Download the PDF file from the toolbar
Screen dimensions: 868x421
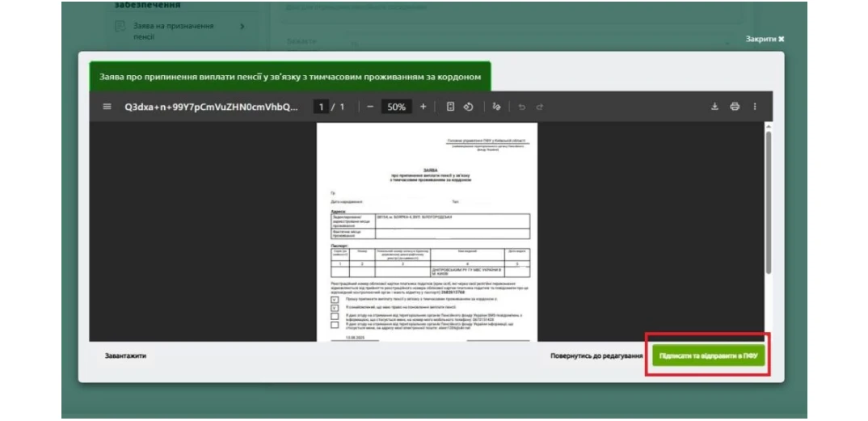(x=714, y=107)
